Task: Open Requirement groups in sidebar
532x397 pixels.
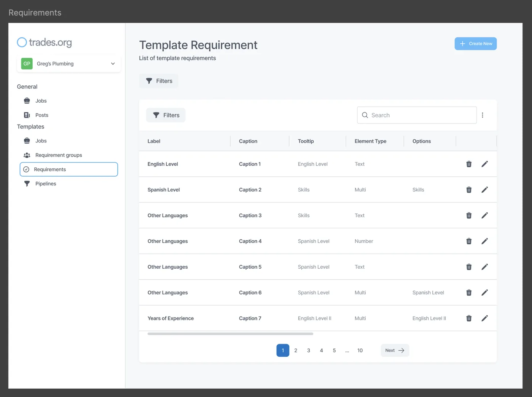Action: (59, 155)
